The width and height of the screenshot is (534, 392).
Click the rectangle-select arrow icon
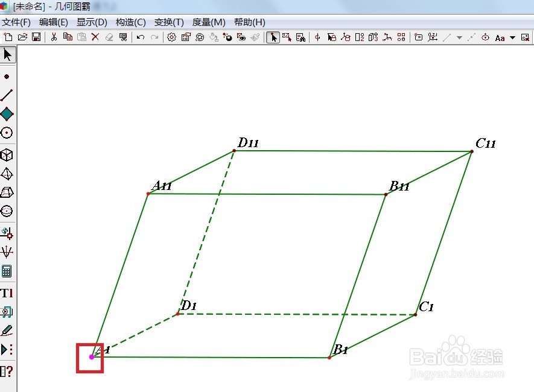pyautogui.click(x=287, y=37)
